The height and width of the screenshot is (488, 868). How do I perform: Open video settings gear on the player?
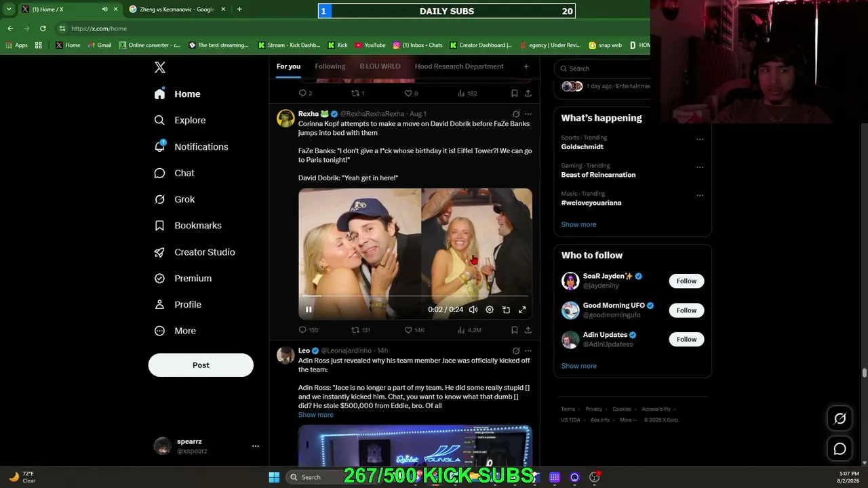[490, 310]
